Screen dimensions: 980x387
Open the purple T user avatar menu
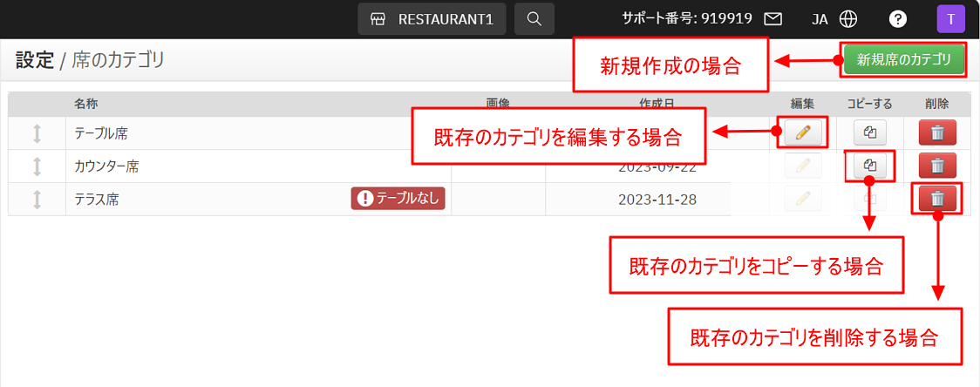coord(950,18)
